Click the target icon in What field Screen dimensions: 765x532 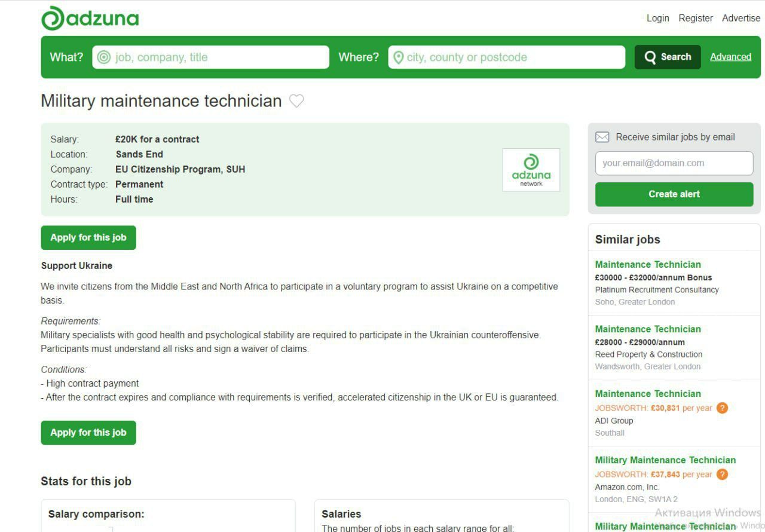click(x=104, y=57)
